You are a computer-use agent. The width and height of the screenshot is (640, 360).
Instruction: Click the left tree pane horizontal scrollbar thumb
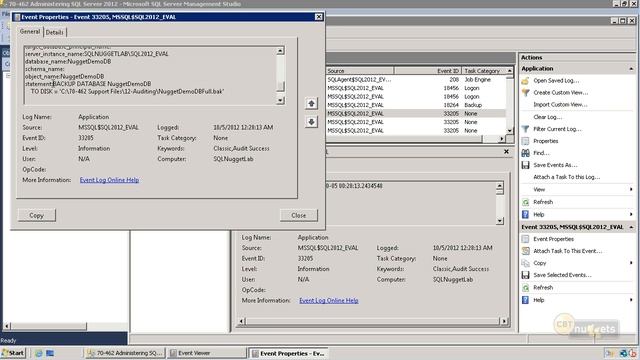pyautogui.click(x=49, y=326)
